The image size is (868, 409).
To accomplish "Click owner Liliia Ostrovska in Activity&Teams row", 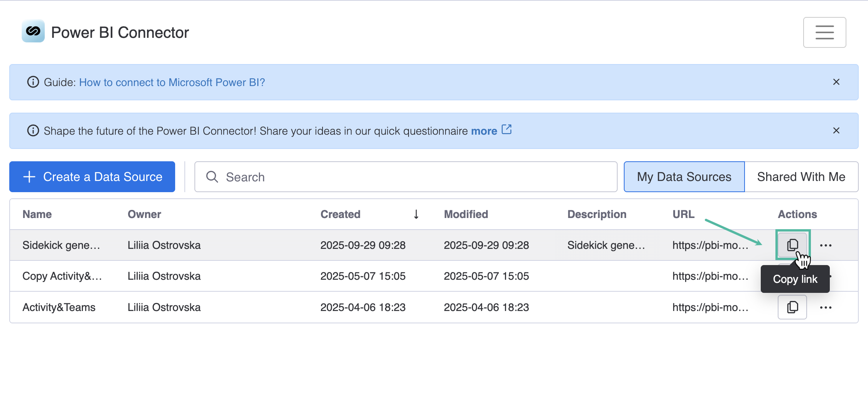I will pos(164,308).
